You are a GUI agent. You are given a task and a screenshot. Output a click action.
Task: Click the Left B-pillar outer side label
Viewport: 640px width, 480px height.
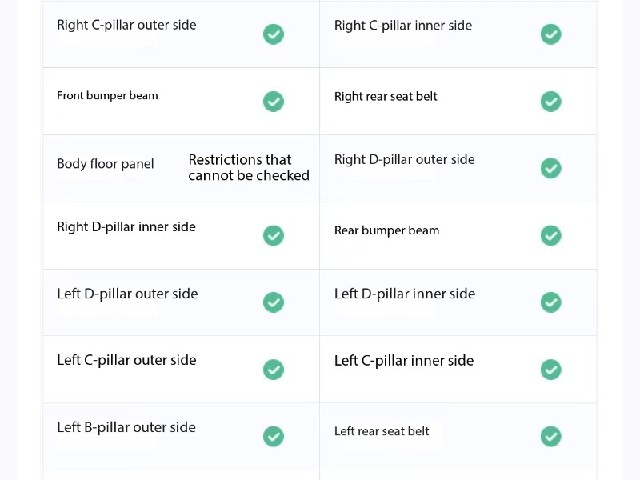[126, 427]
